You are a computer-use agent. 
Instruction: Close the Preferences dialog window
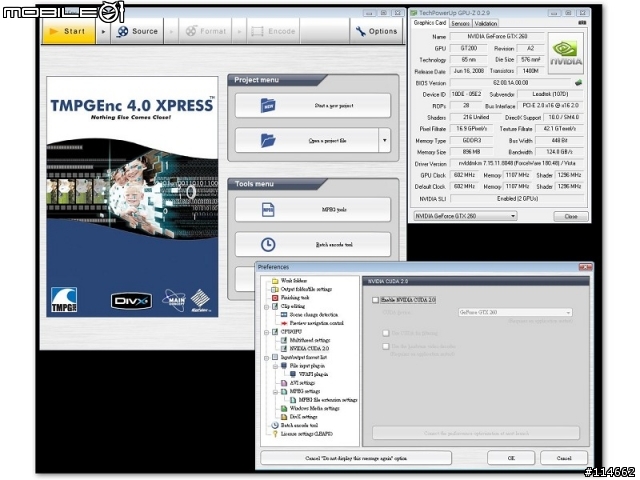point(585,267)
